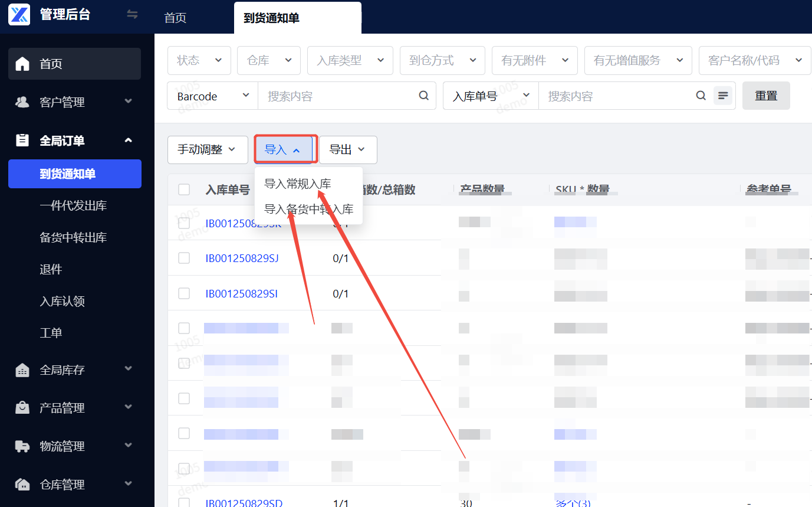Open the 有无附件 filter dropdown
The image size is (812, 507).
535,60
